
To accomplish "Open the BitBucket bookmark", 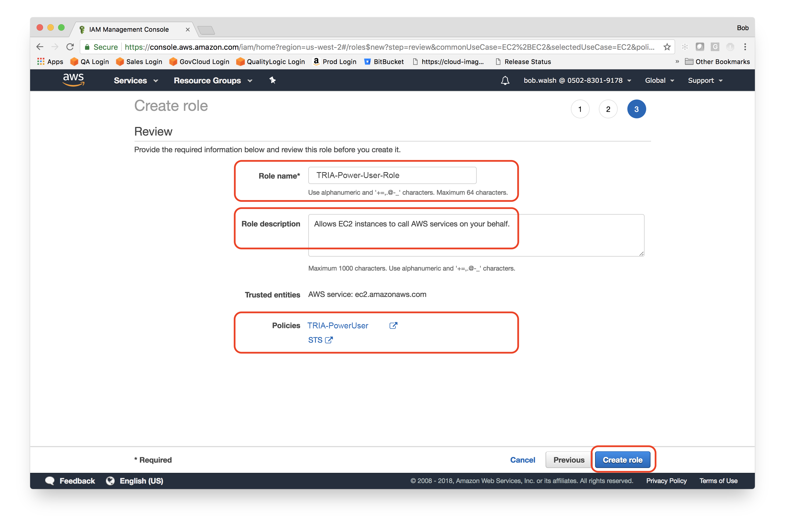I will coord(384,62).
